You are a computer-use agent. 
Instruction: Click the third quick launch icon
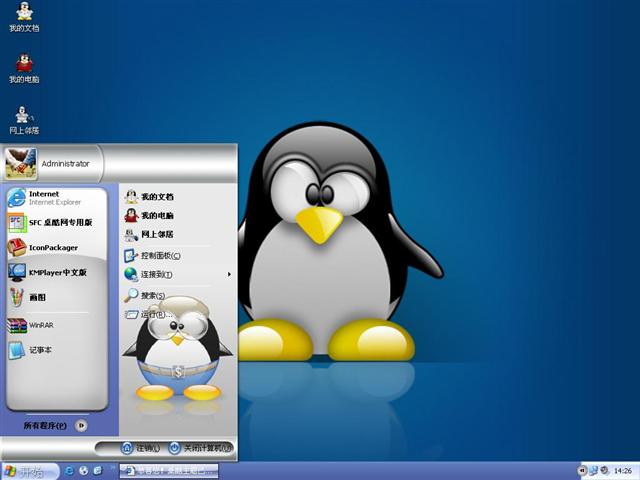[98, 471]
